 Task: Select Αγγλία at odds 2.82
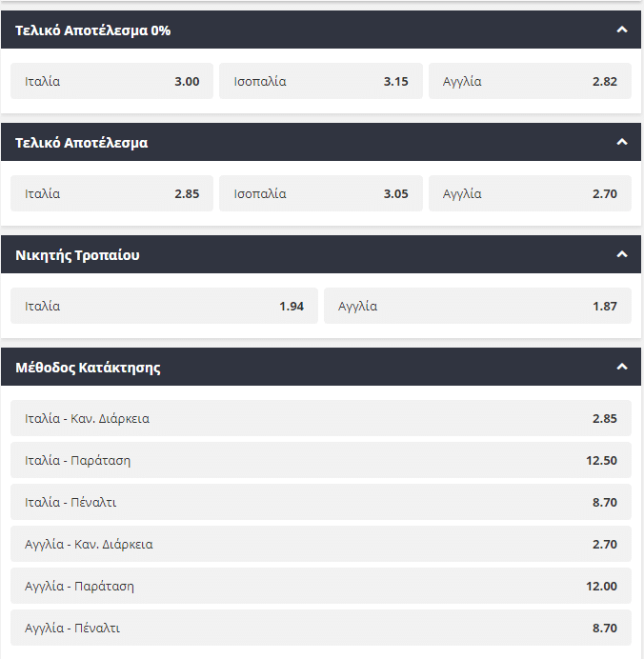point(530,81)
